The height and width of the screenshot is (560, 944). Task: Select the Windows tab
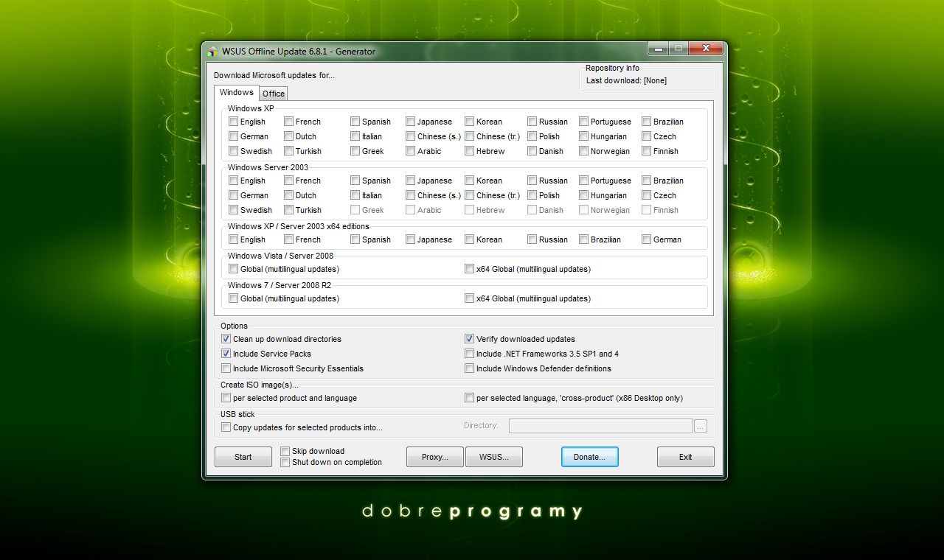coord(237,92)
